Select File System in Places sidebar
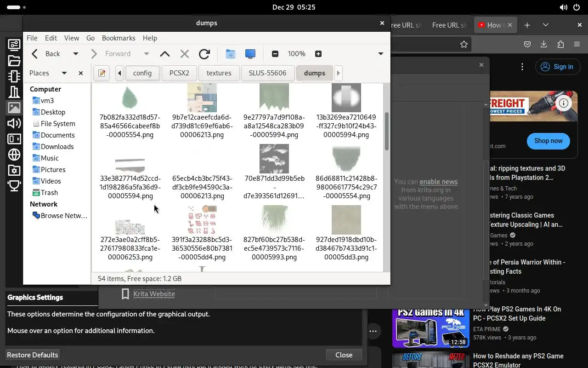 (58, 124)
